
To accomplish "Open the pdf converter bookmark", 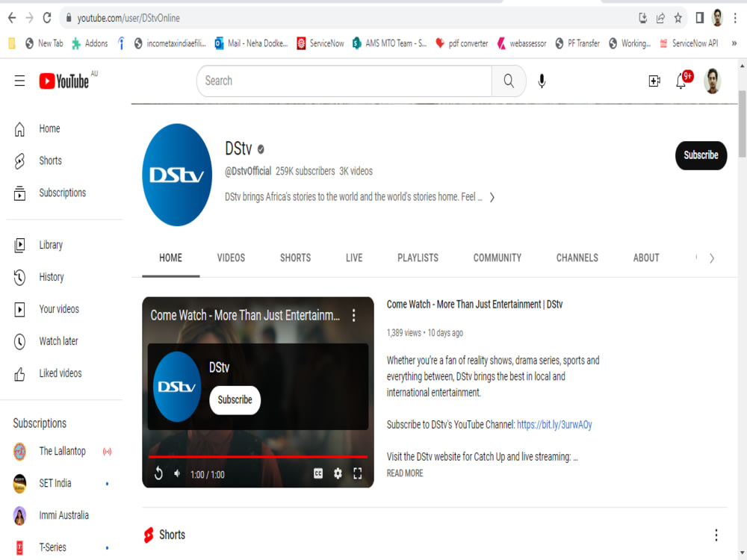I will [462, 43].
